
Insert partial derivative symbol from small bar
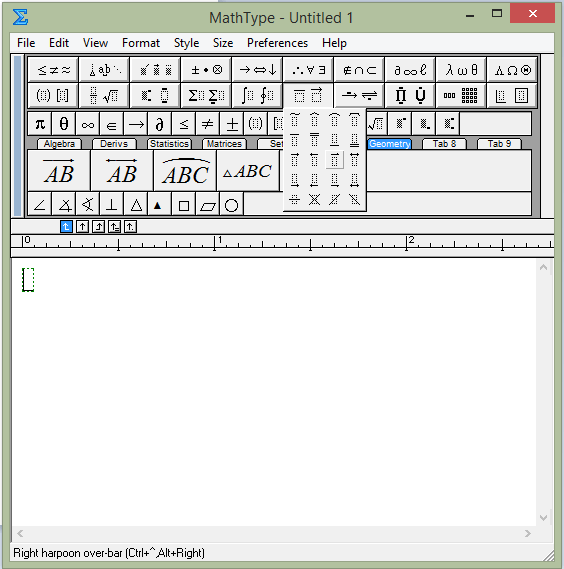pyautogui.click(x=159, y=124)
